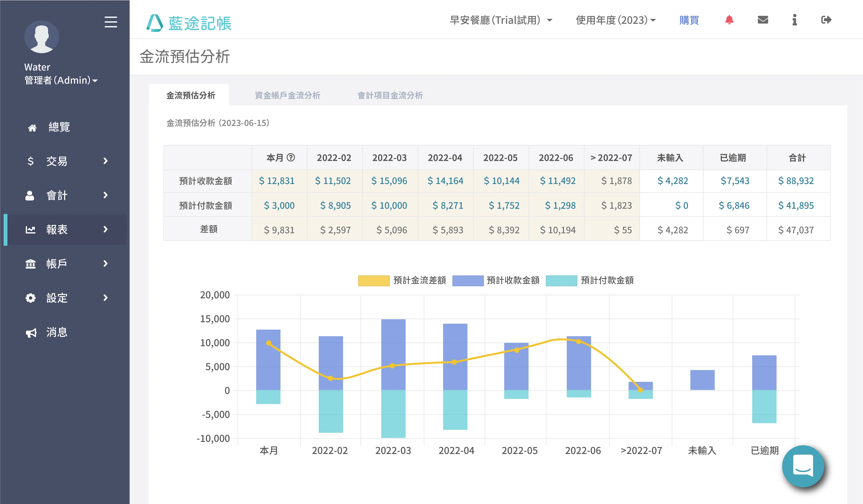The height and width of the screenshot is (504, 863).
Task: Click the help question mark beside 本月
Action: click(291, 157)
